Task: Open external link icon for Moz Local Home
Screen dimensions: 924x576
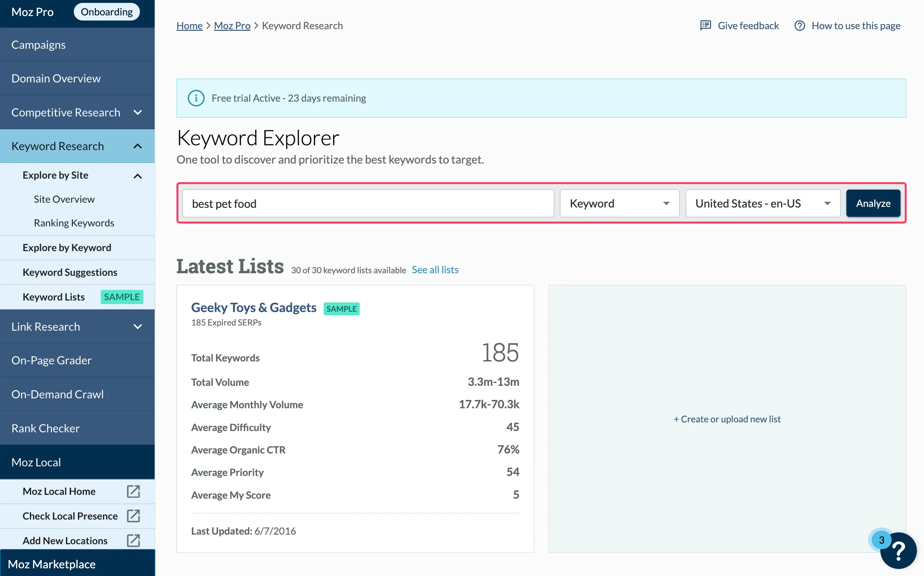Action: (133, 491)
